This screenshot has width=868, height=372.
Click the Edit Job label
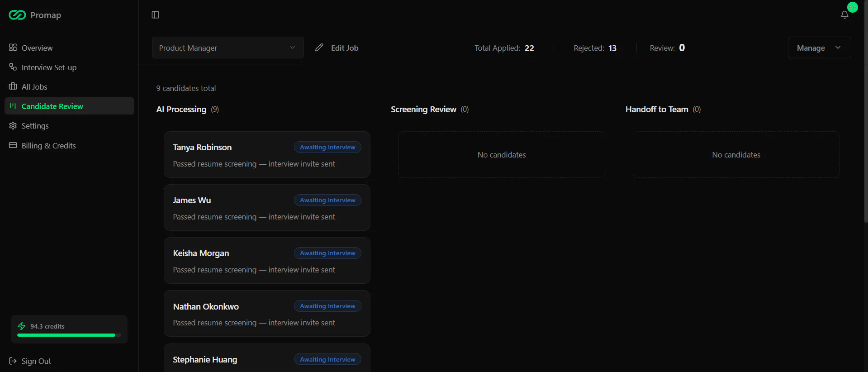[x=345, y=48]
